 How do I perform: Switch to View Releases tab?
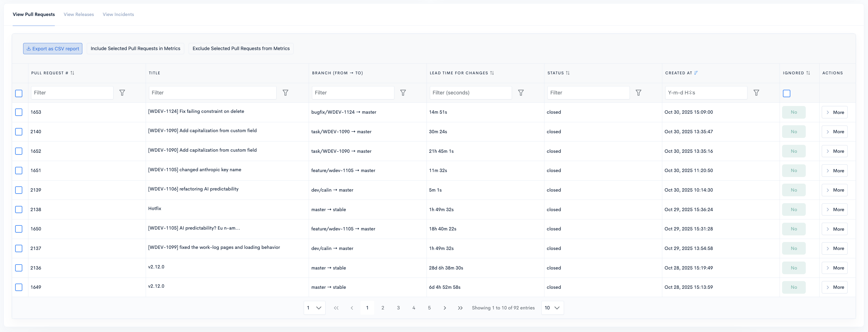pos(78,15)
